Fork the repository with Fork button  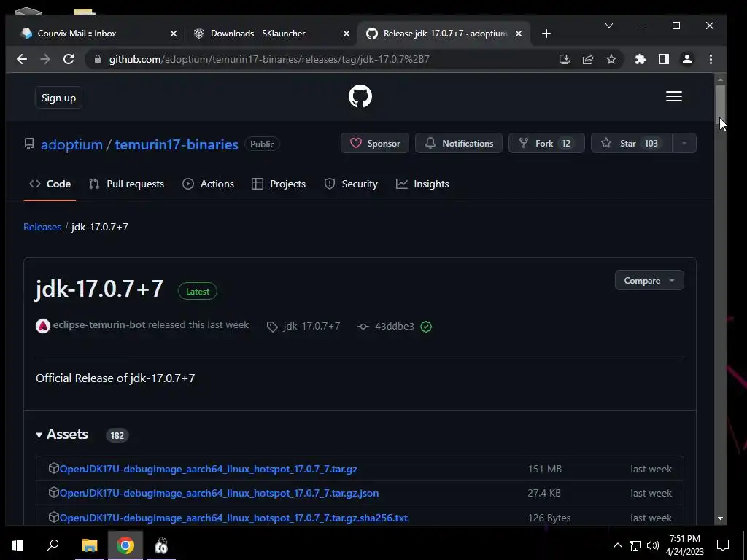click(x=546, y=144)
